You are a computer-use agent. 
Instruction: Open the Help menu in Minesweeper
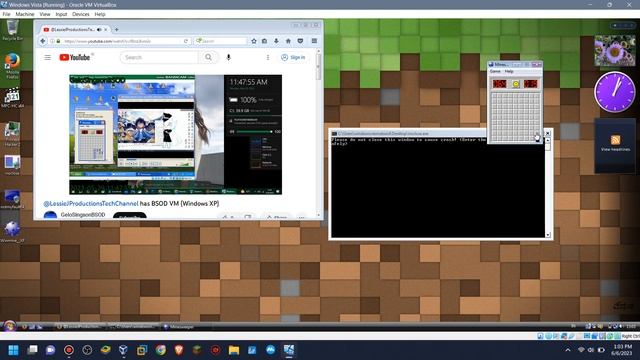click(509, 71)
